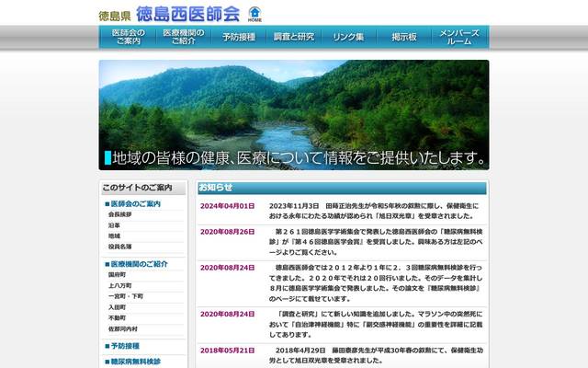
Task: Open 沿革 in the sidebar
Action: point(114,225)
